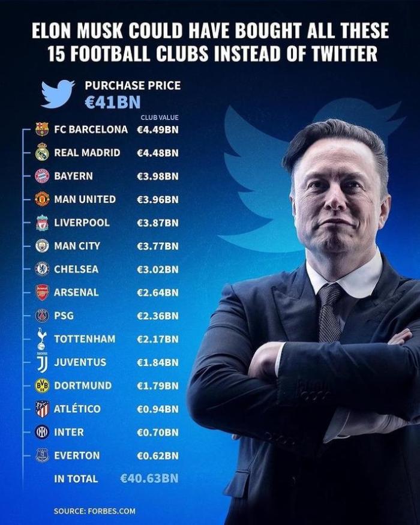This screenshot has height=525, width=420.
Task: Tap the Man United crest
Action: [41, 199]
